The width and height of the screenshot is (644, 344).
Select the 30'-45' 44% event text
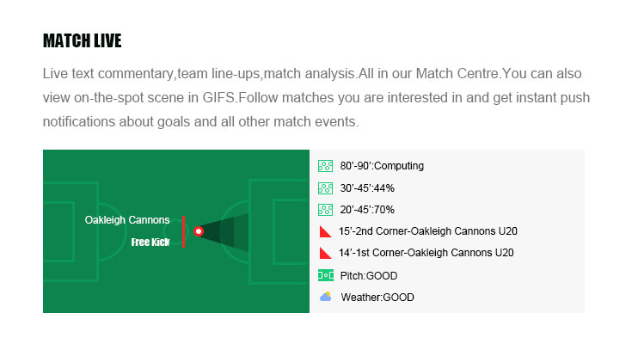coord(367,187)
